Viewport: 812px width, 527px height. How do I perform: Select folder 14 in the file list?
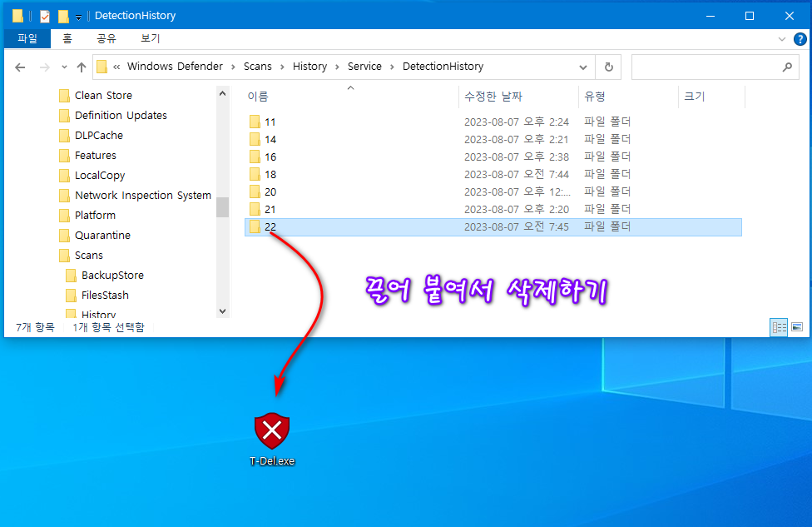tap(493, 139)
